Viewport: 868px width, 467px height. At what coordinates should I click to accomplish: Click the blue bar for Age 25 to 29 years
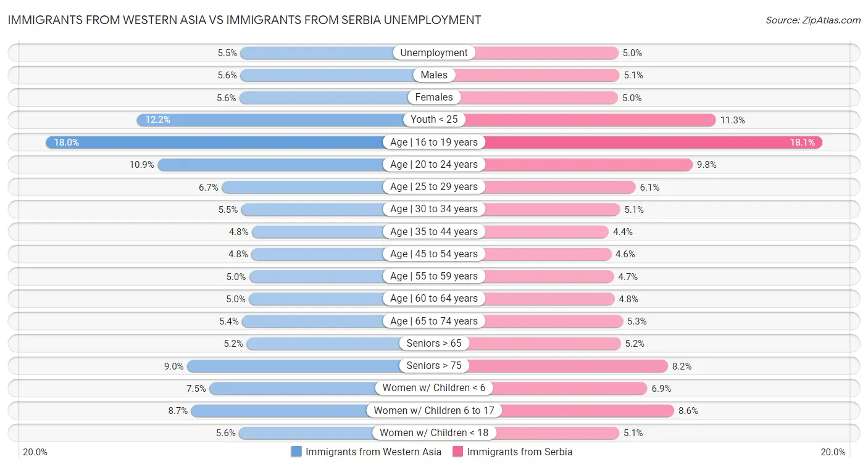click(x=303, y=187)
